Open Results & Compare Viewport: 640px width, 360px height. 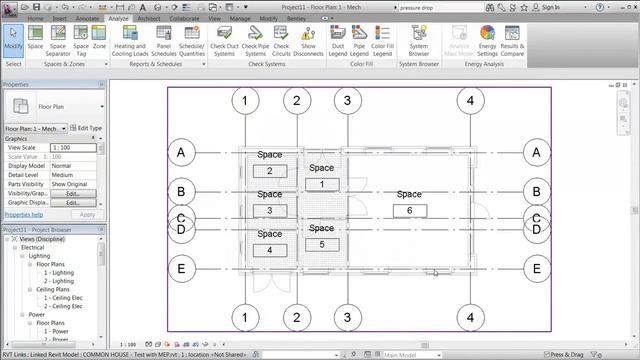pyautogui.click(x=512, y=41)
